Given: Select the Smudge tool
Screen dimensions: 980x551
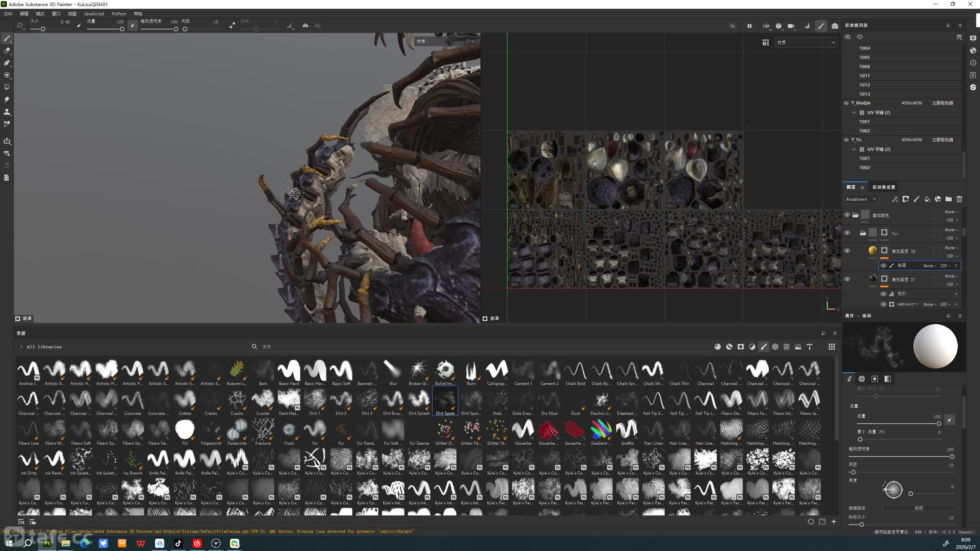Looking at the screenshot, I should pos(7,99).
